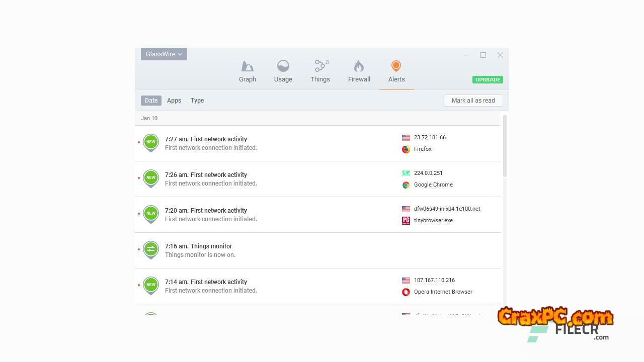
Task: Click the Google Chrome icon in alert
Action: pos(406,185)
